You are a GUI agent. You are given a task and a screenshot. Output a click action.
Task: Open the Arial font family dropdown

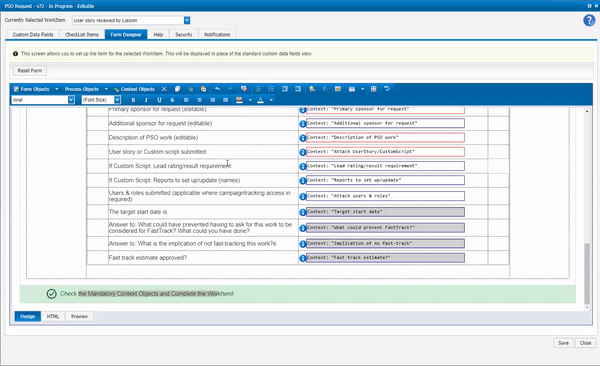coord(71,100)
